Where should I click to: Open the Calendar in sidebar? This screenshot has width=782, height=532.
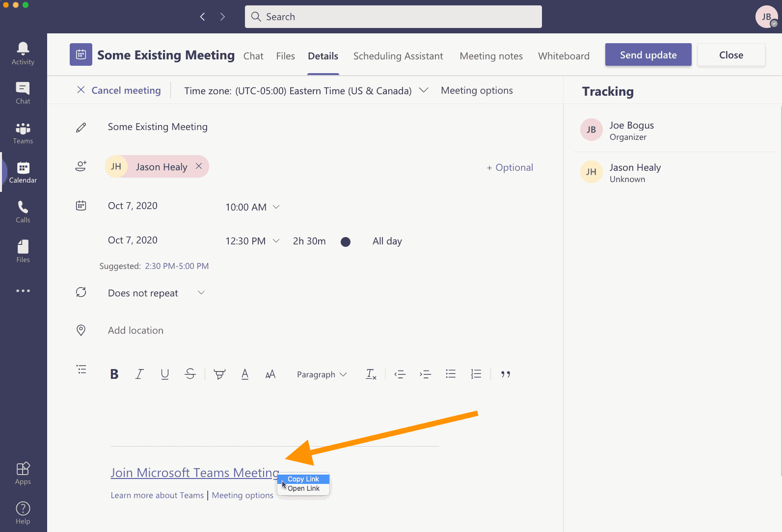(23, 172)
